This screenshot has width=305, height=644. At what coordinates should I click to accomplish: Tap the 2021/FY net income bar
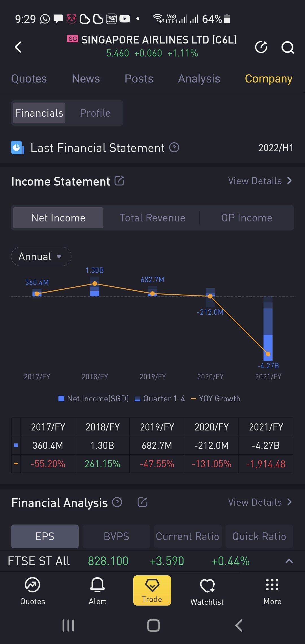pos(268,329)
